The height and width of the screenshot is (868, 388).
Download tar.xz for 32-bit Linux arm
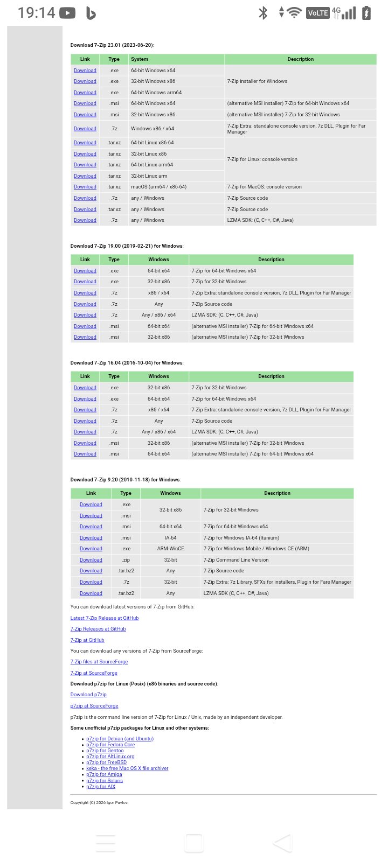click(85, 176)
